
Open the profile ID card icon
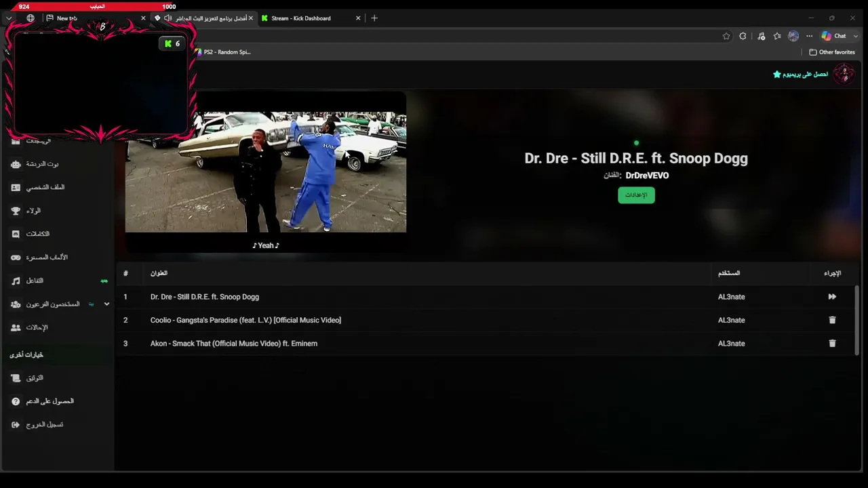click(16, 187)
